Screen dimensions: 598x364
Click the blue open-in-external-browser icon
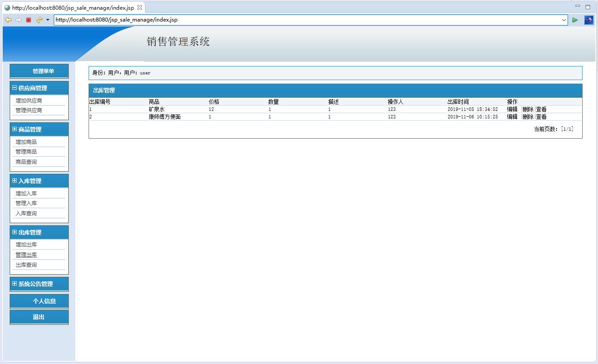(x=588, y=20)
